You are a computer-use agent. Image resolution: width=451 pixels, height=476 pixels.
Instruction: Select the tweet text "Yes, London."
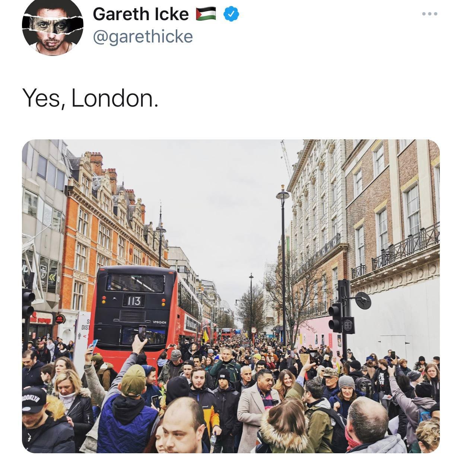tap(90, 98)
